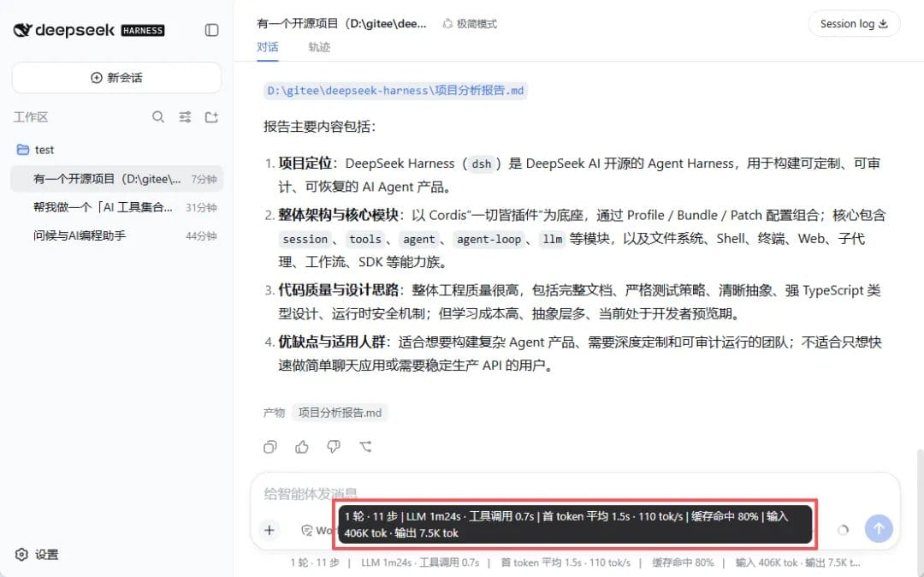Collapse the left sidebar panel icon

pos(211,30)
